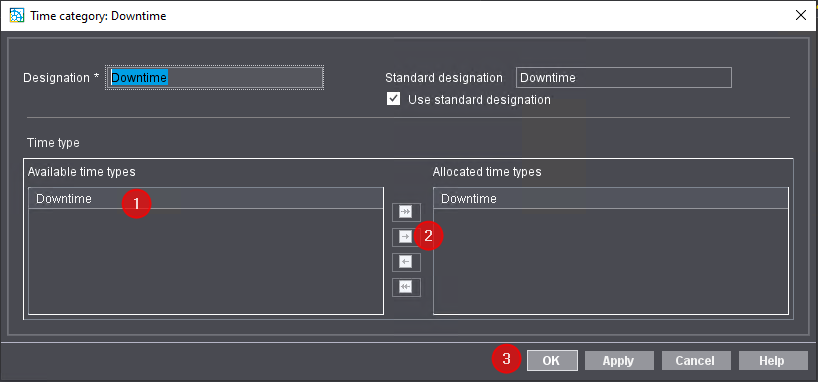Select Downtime in Allocated time types
Image resolution: width=818 pixels, height=382 pixels.
tap(610, 198)
